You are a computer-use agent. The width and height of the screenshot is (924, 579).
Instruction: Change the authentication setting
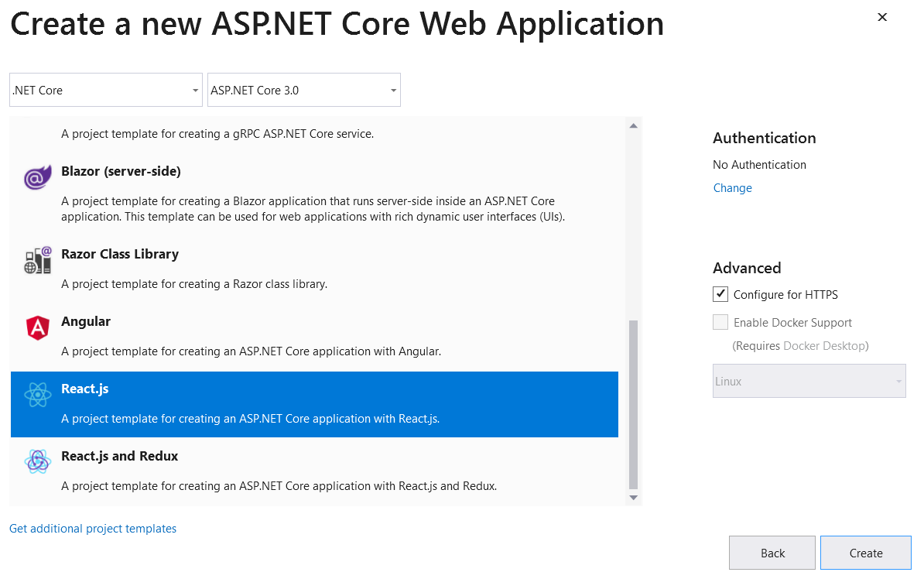[x=732, y=188]
